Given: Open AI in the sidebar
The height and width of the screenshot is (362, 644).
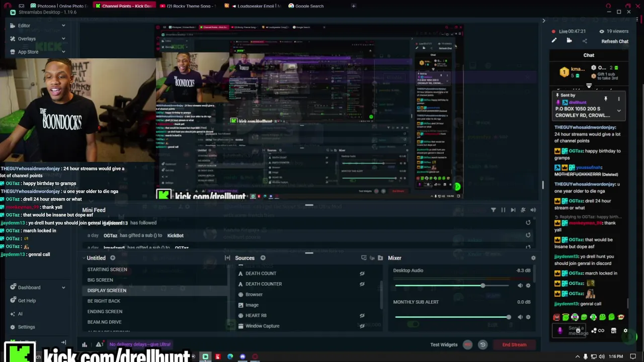Looking at the screenshot, I should click(x=20, y=314).
